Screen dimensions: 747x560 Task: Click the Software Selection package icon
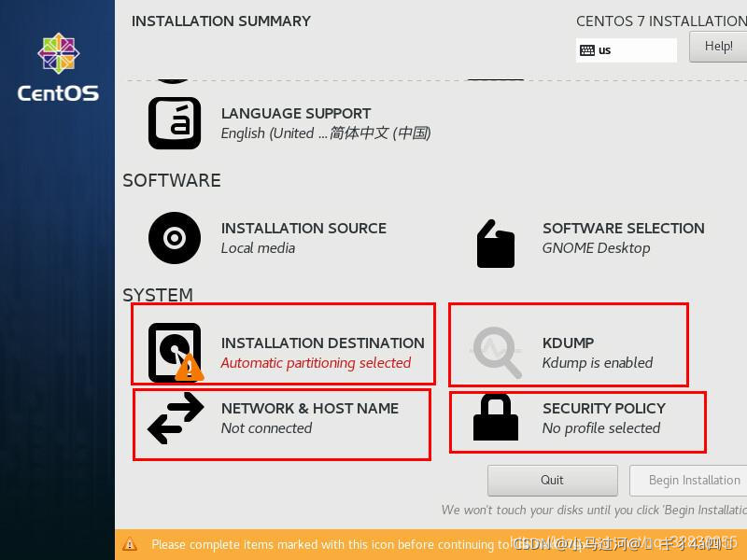[x=496, y=244]
